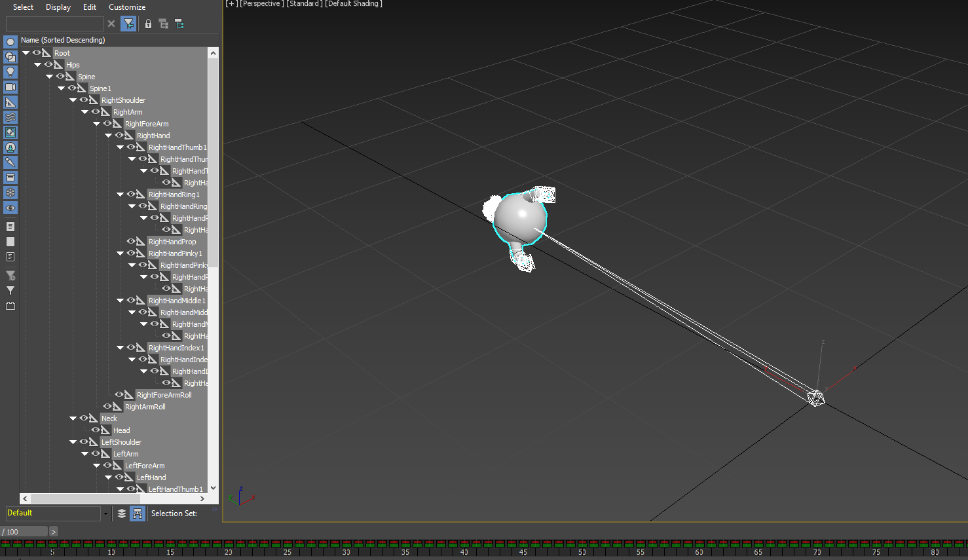Click the Name (Sorted Descending) column header
The height and width of the screenshot is (560, 968).
[x=63, y=40]
